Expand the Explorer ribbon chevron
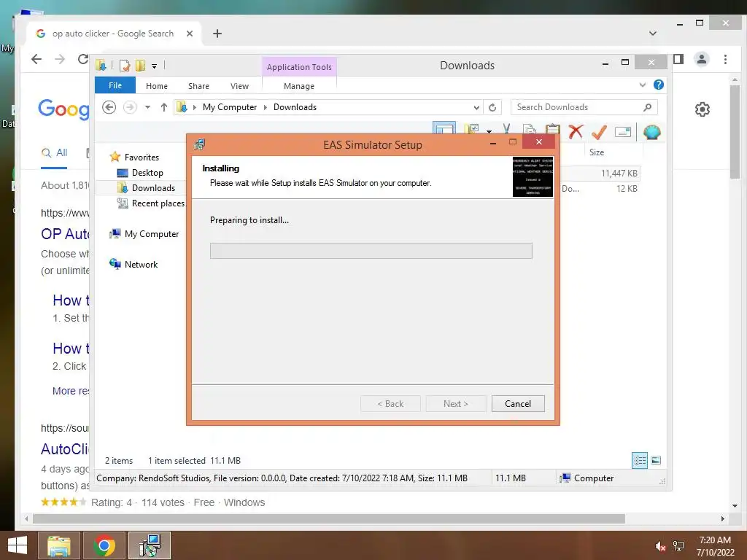This screenshot has width=747, height=560. point(642,85)
